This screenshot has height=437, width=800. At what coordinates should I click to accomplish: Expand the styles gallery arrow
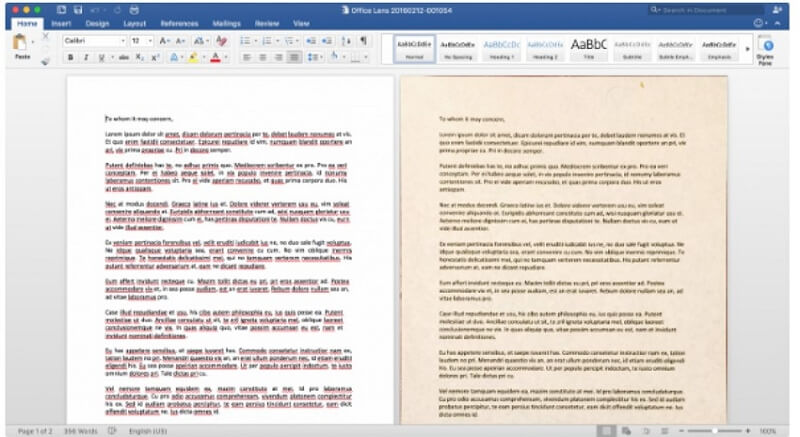pyautogui.click(x=747, y=49)
